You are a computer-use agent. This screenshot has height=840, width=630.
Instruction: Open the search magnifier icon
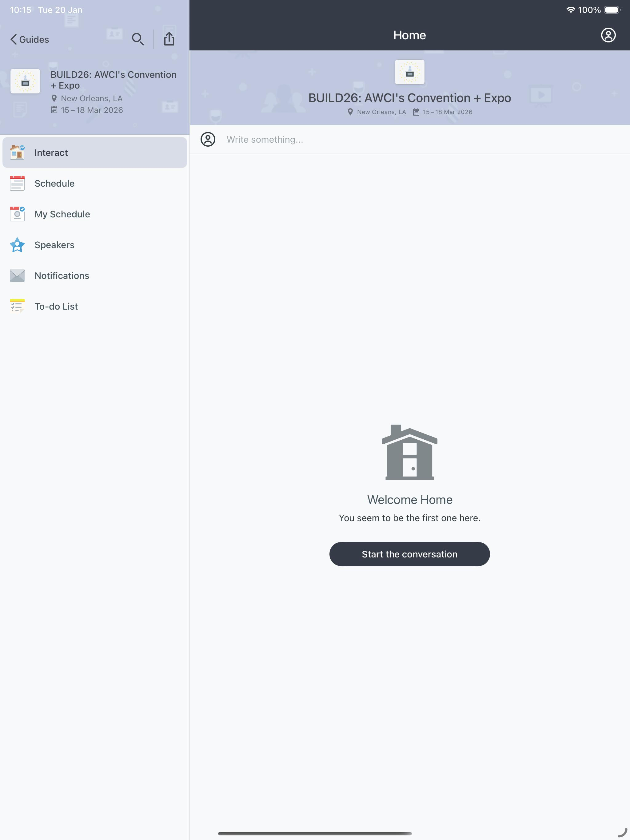point(138,39)
